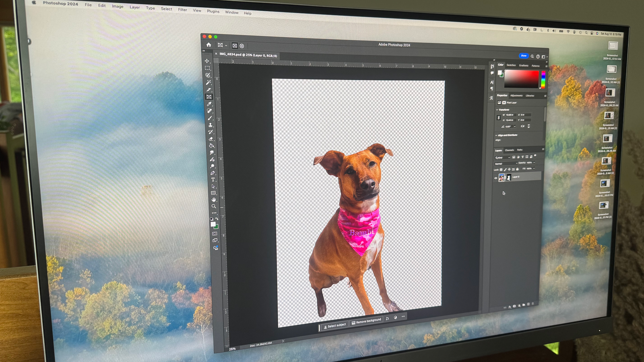
Task: Toggle lock all for the layer
Action: click(x=517, y=169)
